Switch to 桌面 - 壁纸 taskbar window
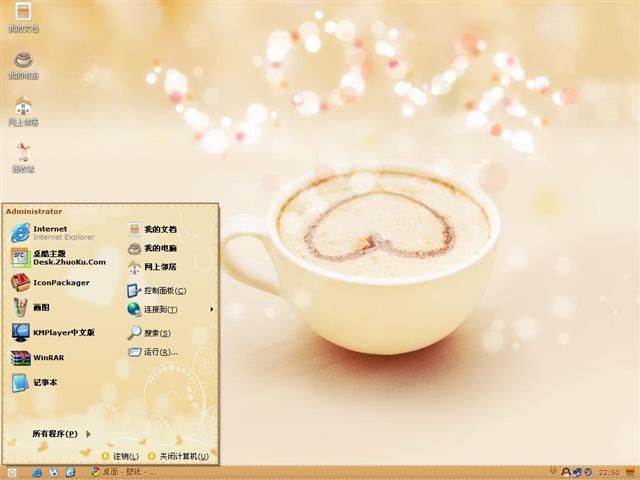640x480 pixels. 124,472
